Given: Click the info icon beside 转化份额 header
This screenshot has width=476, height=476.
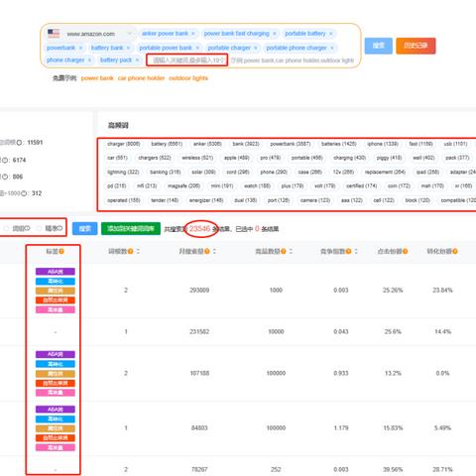Looking at the screenshot, I should coord(455,252).
